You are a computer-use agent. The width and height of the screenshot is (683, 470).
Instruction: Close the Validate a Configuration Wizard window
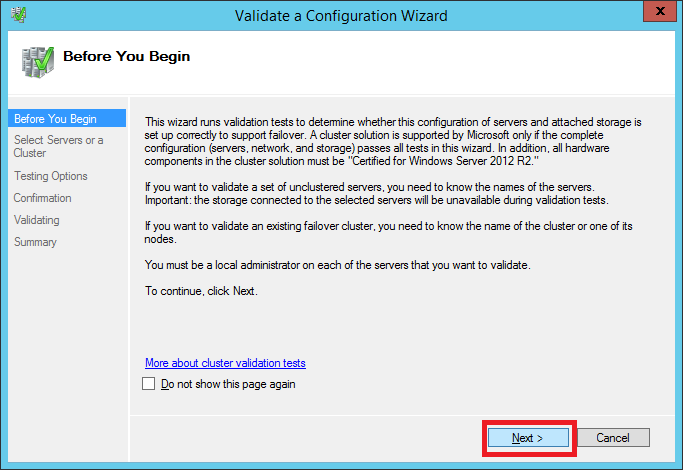654,14
